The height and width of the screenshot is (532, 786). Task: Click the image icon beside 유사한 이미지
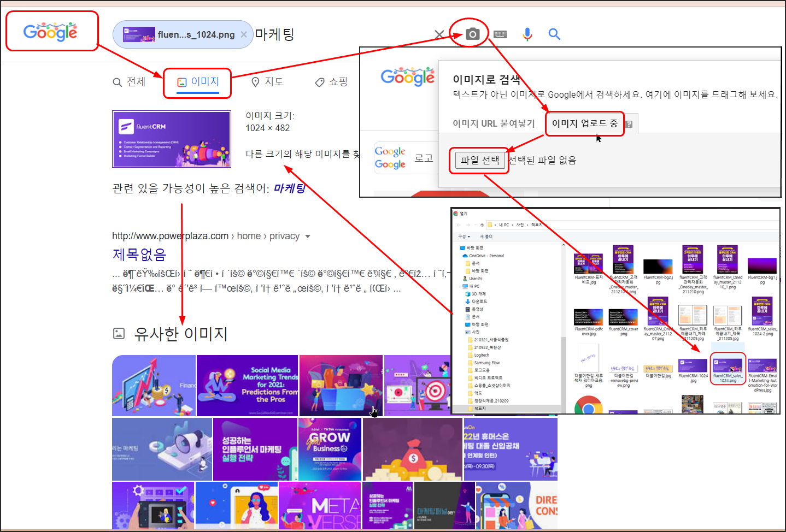[119, 333]
